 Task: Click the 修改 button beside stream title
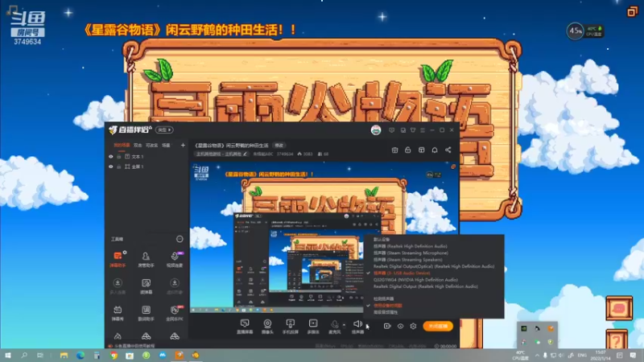point(279,146)
